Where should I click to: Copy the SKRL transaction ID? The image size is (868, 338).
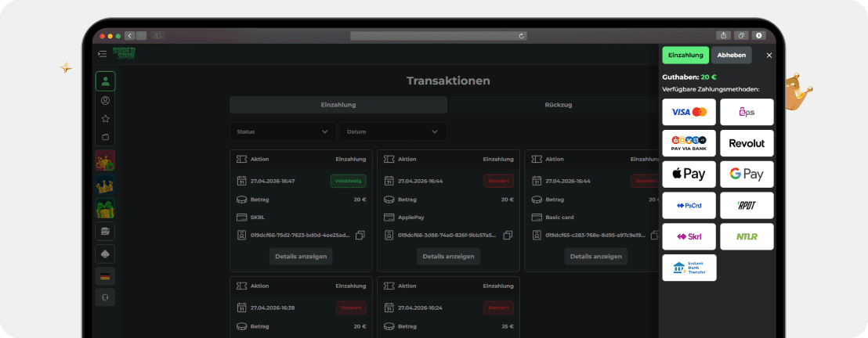tap(360, 235)
